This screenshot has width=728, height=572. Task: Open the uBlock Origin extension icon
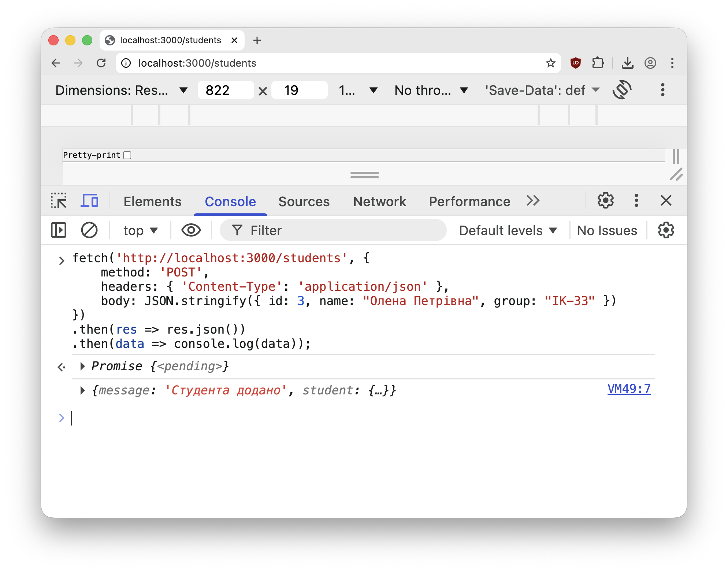coord(575,63)
